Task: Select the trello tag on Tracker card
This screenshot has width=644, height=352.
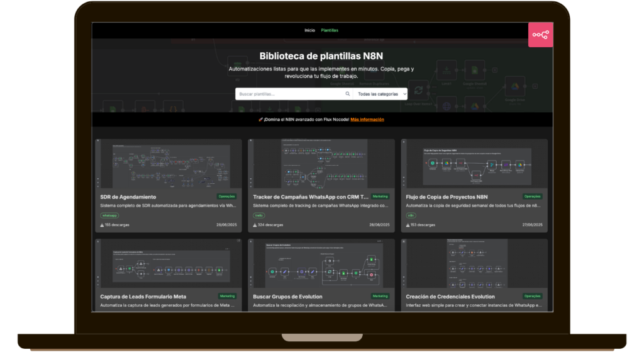Action: pyautogui.click(x=259, y=215)
